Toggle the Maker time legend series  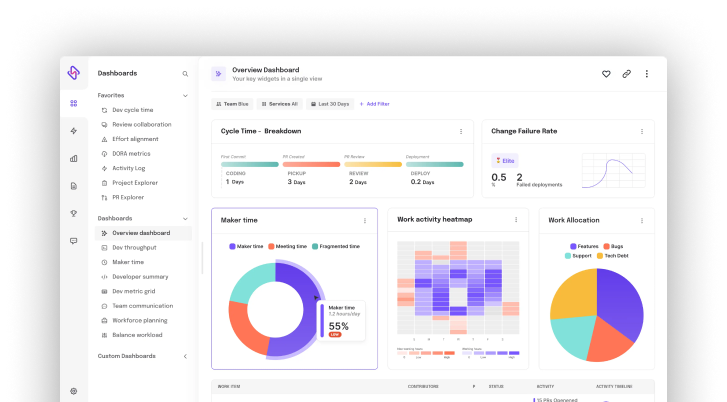pyautogui.click(x=246, y=246)
